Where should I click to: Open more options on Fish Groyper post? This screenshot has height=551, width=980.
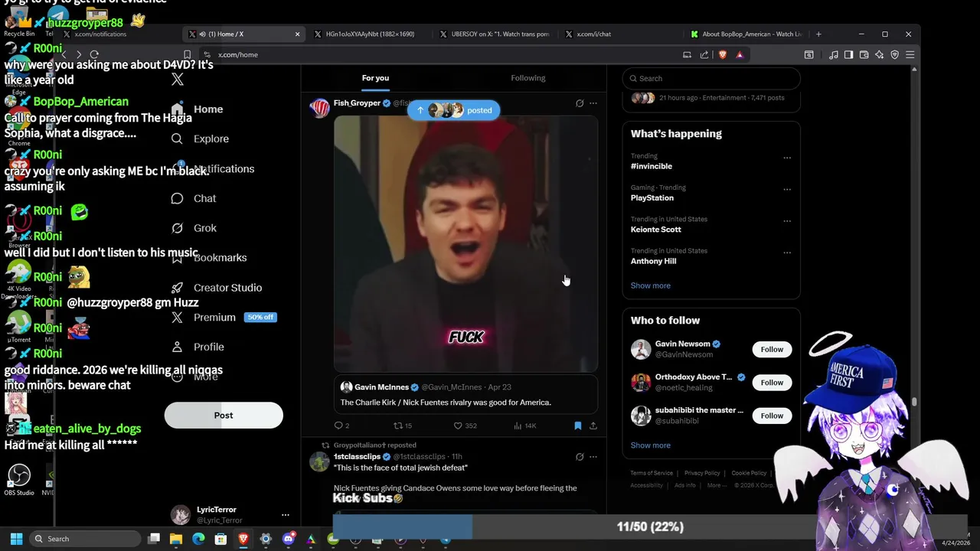[593, 103]
